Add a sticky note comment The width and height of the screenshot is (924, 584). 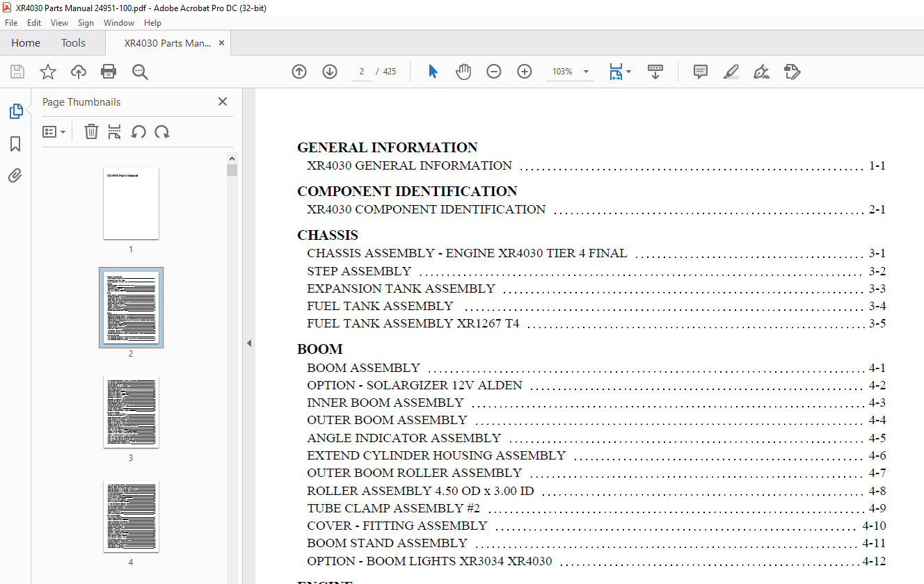pyautogui.click(x=701, y=72)
